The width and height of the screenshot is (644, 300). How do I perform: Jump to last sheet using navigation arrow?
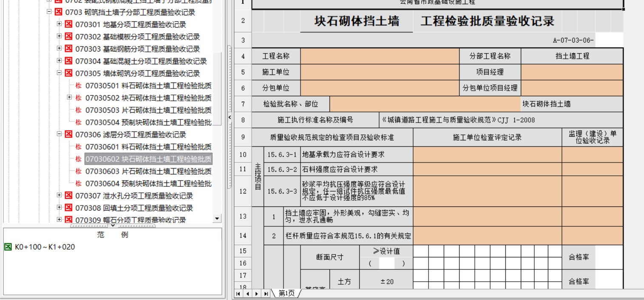[x=266, y=294]
